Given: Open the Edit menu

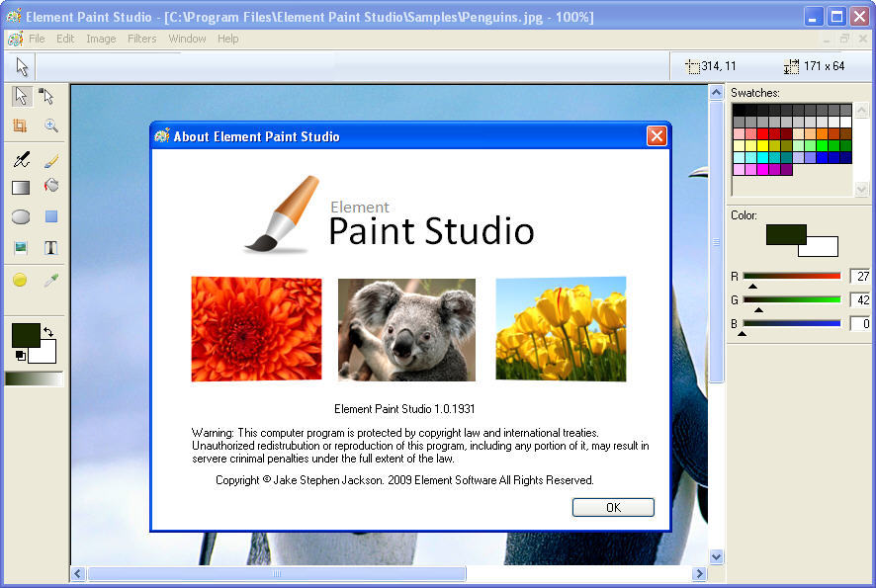Looking at the screenshot, I should pyautogui.click(x=64, y=39).
